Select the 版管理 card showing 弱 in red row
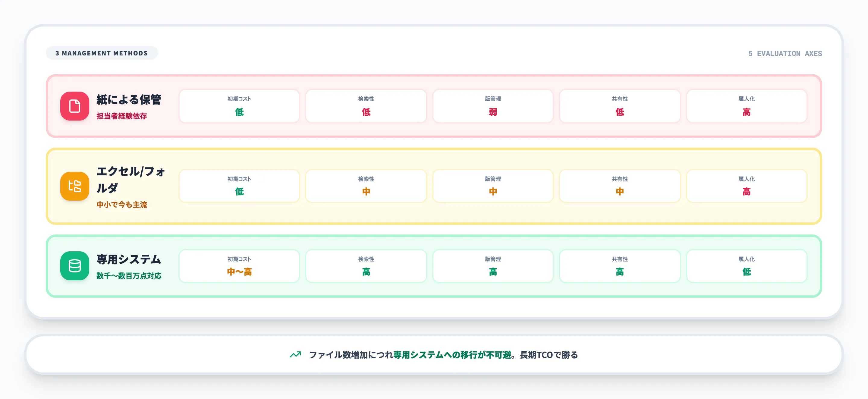868x399 pixels. pyautogui.click(x=493, y=106)
